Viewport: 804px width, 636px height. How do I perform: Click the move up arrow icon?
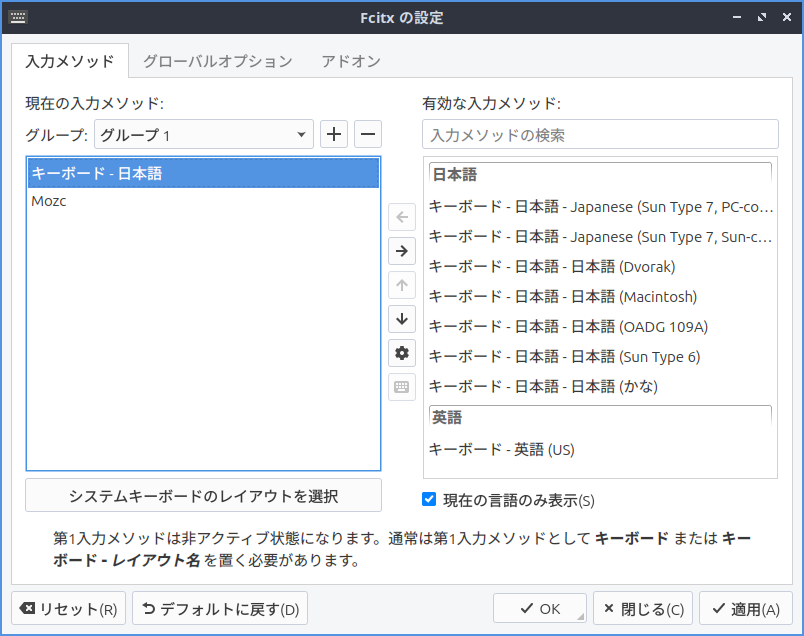[x=402, y=285]
